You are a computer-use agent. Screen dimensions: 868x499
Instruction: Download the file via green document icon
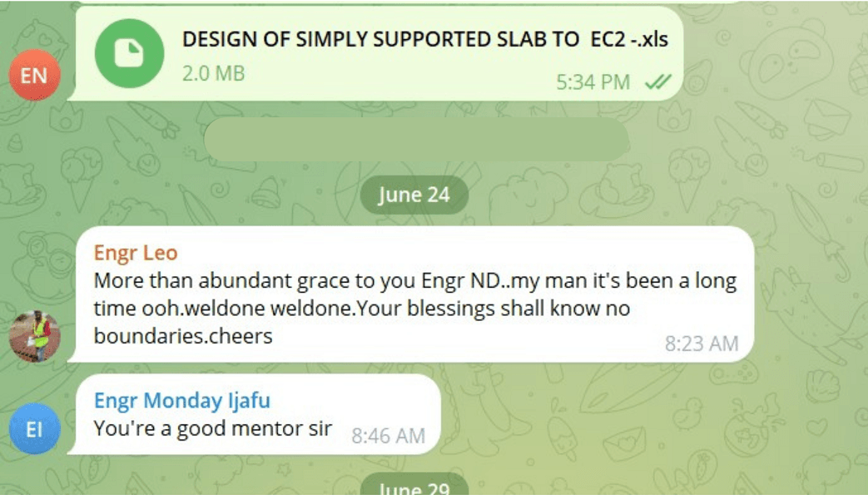tap(129, 54)
